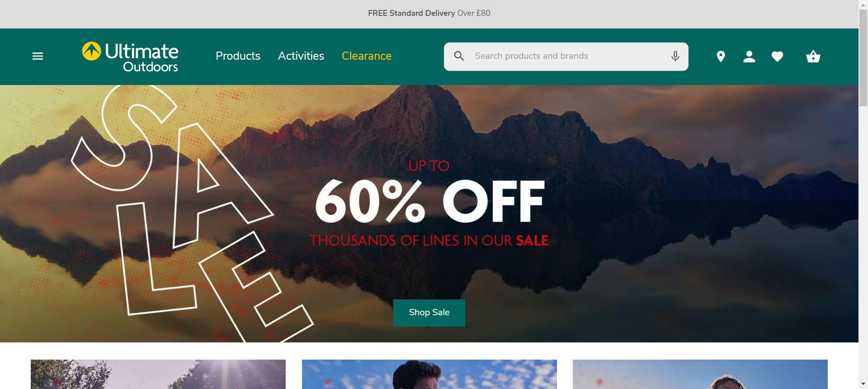View wishlist via heart icon
The height and width of the screenshot is (389, 868).
coord(777,57)
